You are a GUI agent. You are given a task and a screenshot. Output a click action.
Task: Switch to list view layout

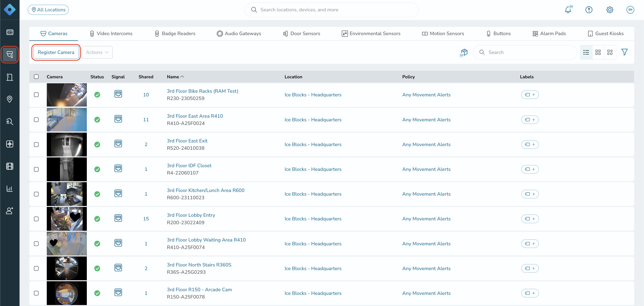[586, 52]
